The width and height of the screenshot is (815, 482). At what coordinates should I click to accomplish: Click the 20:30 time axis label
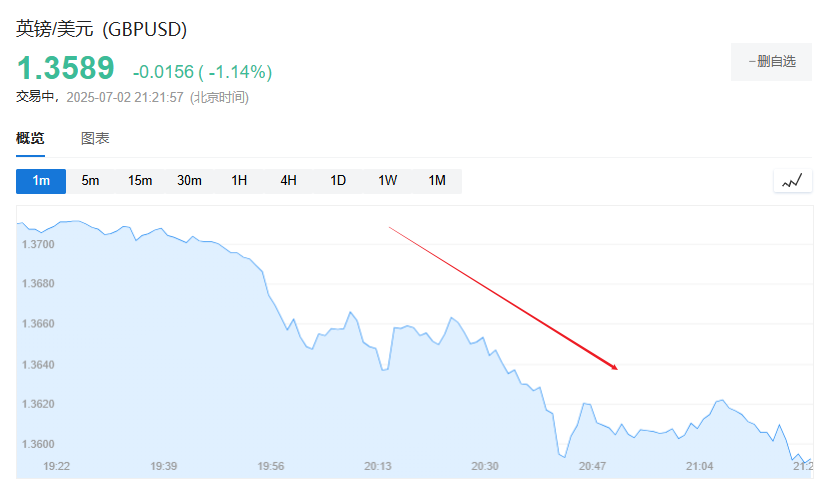[485, 466]
